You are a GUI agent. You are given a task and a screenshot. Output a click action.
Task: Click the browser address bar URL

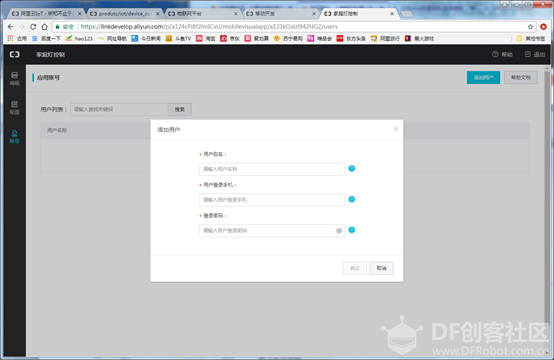(209, 26)
